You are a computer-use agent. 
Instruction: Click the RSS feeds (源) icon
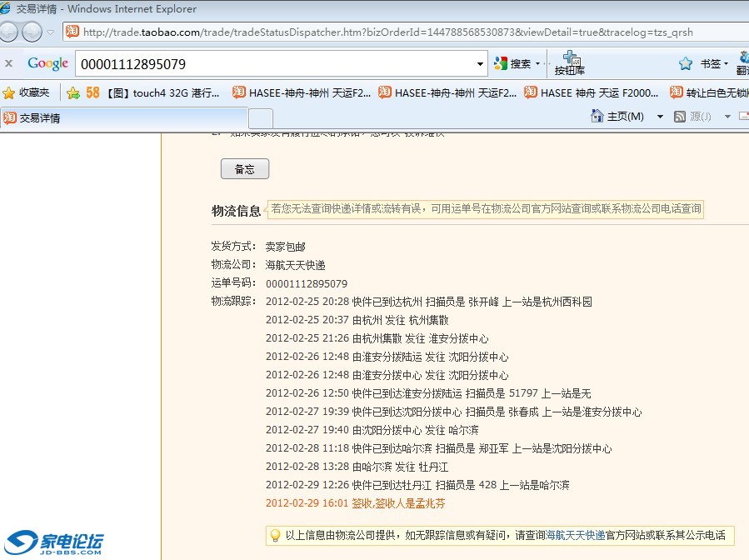[x=679, y=117]
